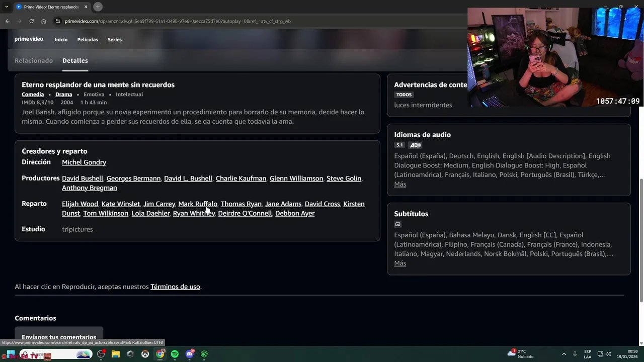
Task: Open cast member Jim Carrey link
Action: [x=159, y=204]
